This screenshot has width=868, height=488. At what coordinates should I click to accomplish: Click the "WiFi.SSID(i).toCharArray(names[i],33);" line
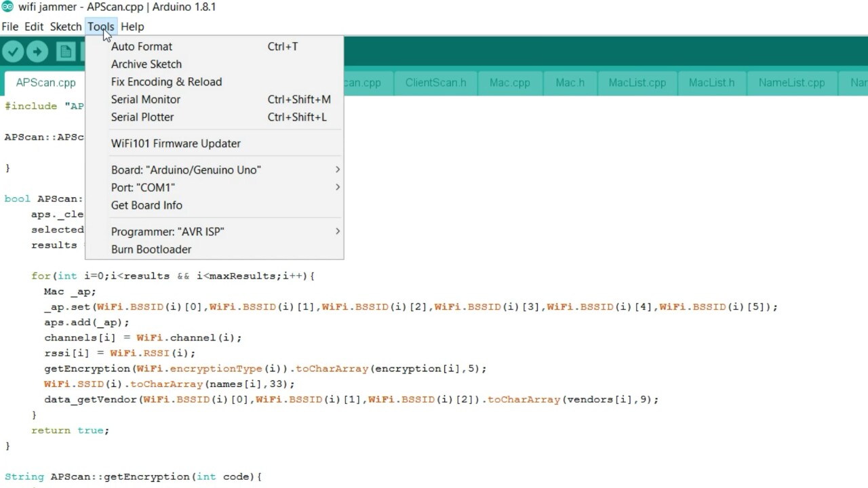pyautogui.click(x=170, y=384)
